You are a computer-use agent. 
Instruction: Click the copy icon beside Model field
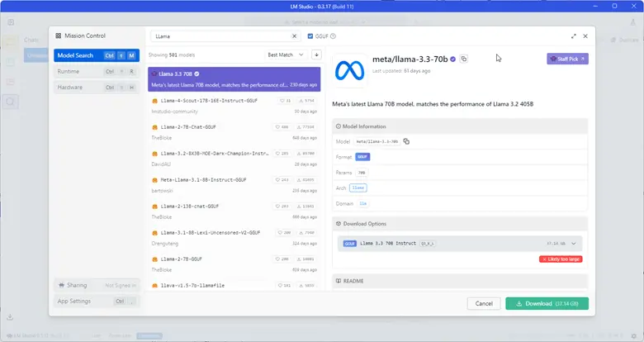[407, 141]
